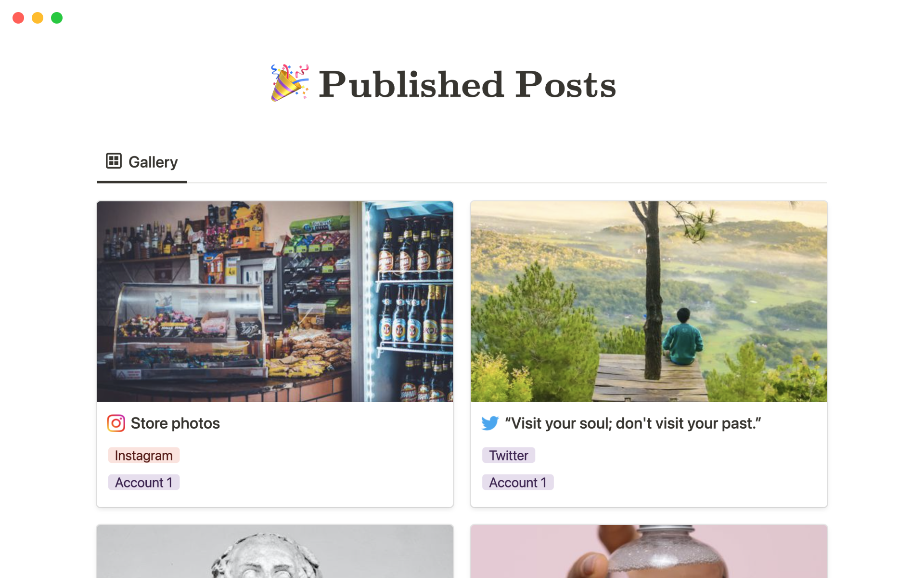This screenshot has width=924, height=578.
Task: Click the Gallery view grid icon
Action: tap(114, 161)
